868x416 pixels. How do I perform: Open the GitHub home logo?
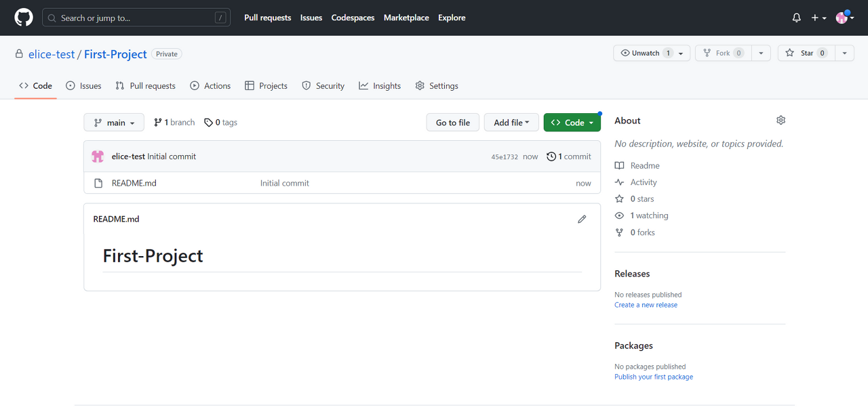(24, 18)
